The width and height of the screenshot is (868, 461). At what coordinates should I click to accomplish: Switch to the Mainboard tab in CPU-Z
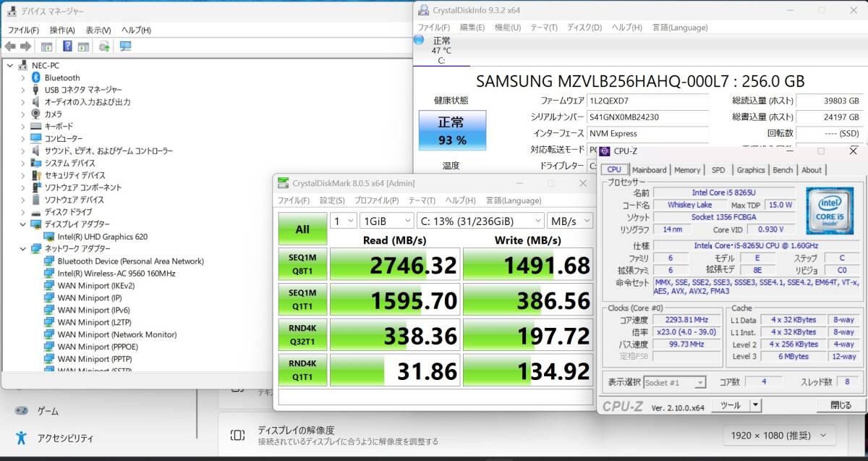[649, 170]
